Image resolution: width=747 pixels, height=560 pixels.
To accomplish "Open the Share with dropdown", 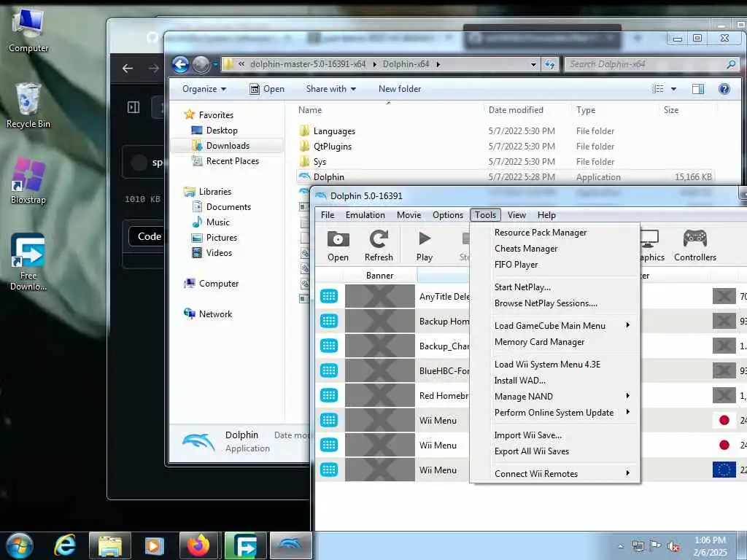I will [x=331, y=89].
